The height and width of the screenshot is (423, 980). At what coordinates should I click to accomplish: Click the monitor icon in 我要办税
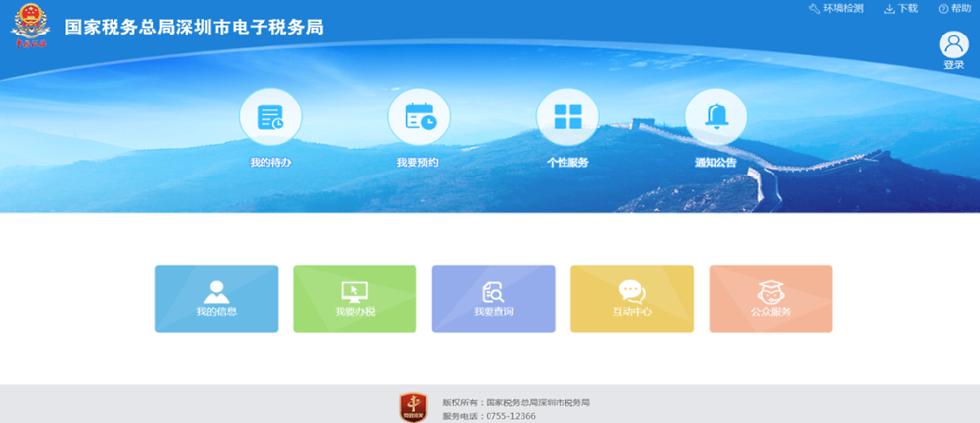pyautogui.click(x=355, y=292)
